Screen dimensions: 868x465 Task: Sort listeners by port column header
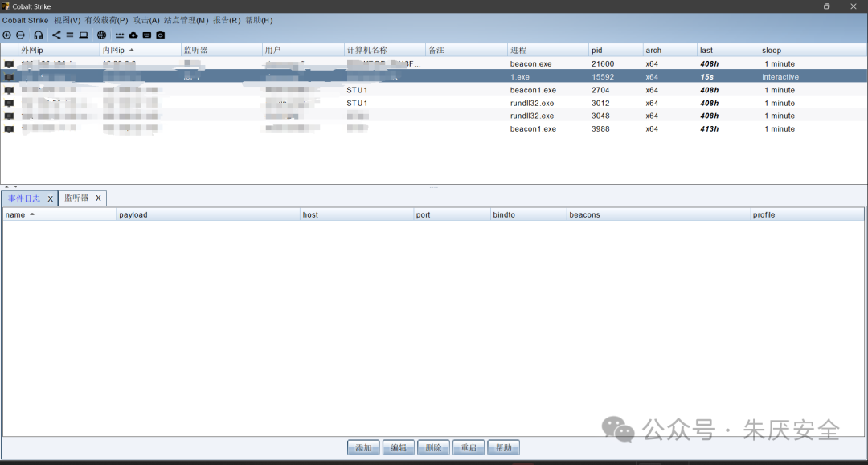click(x=452, y=214)
